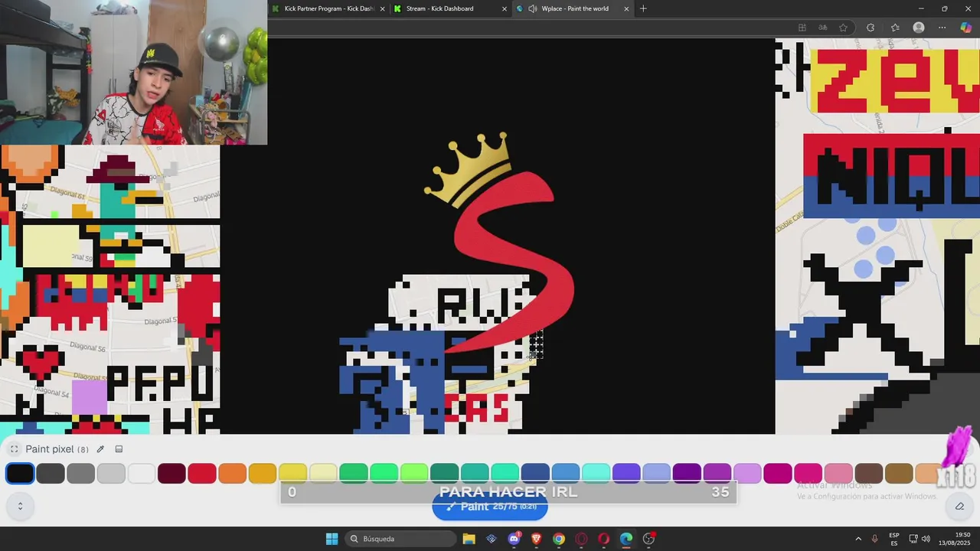Viewport: 980px width, 551px height.
Task: Click the streamer webcam overlay
Action: coord(133,73)
